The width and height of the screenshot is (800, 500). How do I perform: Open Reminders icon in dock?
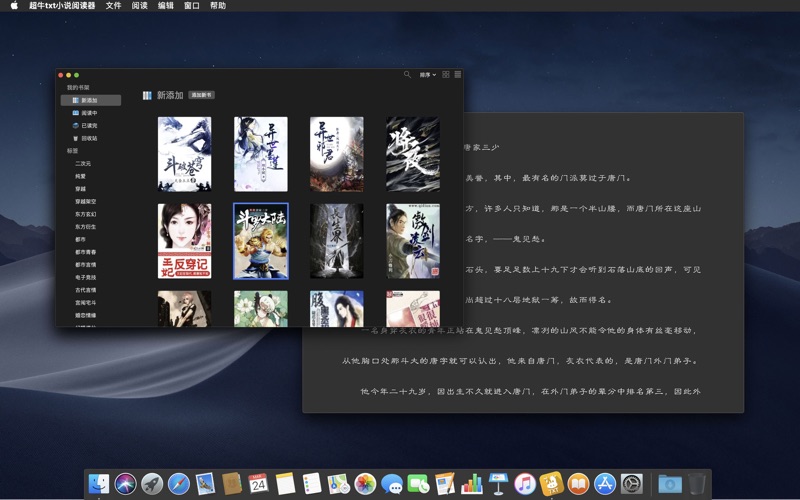(312, 484)
